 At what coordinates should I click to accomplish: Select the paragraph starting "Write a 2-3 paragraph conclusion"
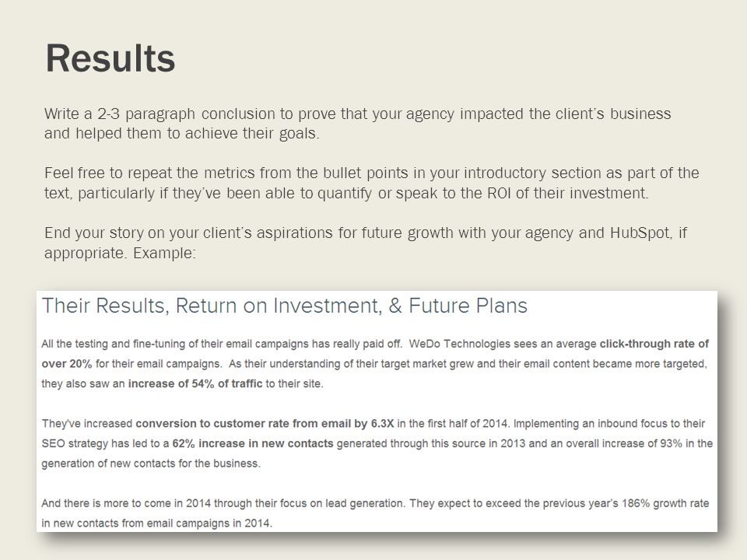click(x=358, y=124)
